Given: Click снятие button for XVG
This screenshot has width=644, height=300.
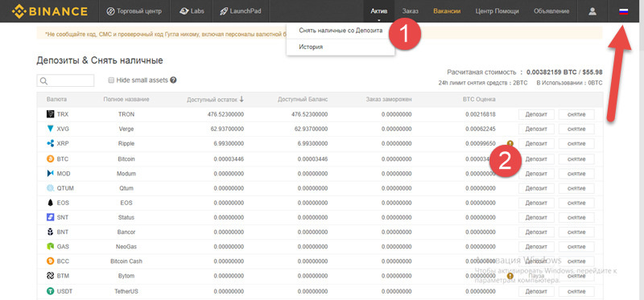Looking at the screenshot, I should (576, 129).
